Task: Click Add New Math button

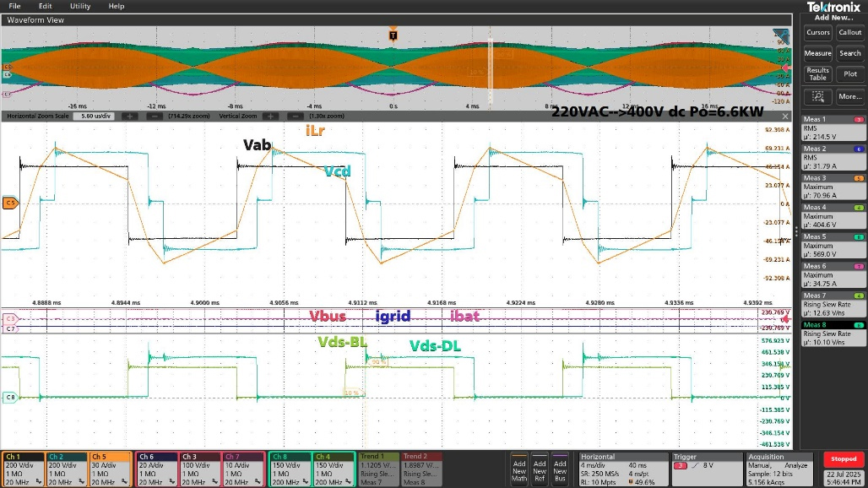Action: [x=519, y=470]
